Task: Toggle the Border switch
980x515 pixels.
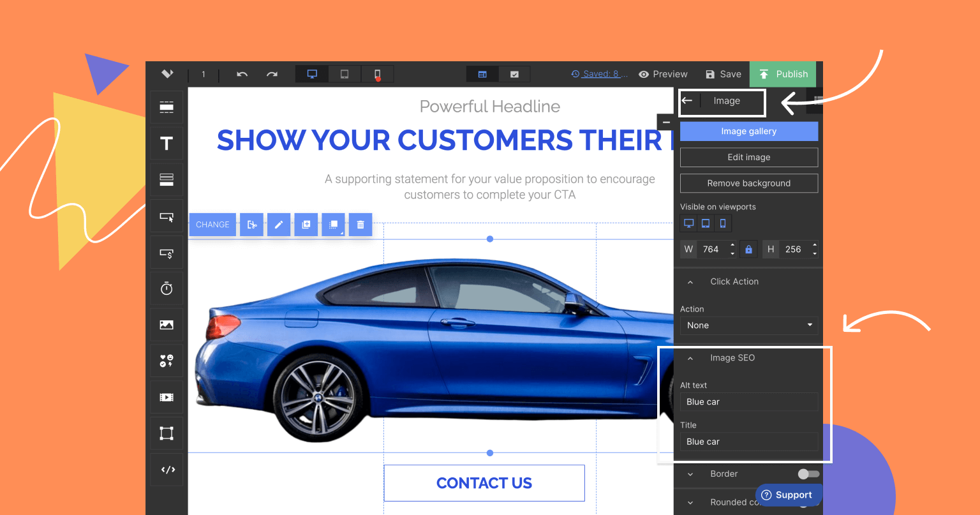Action: [x=808, y=474]
